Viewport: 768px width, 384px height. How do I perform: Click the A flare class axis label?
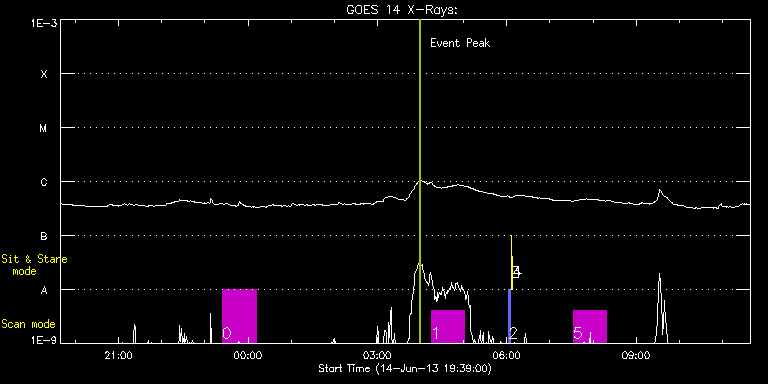44,290
